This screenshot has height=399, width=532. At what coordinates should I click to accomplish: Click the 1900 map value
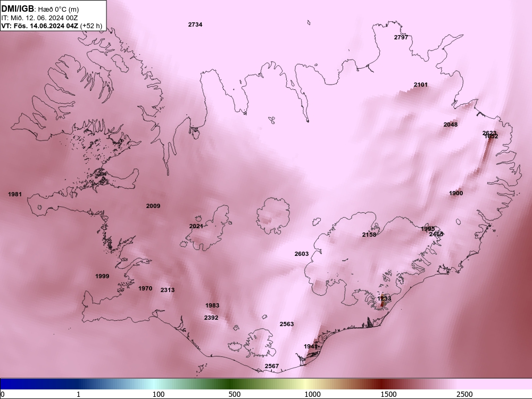tap(456, 193)
